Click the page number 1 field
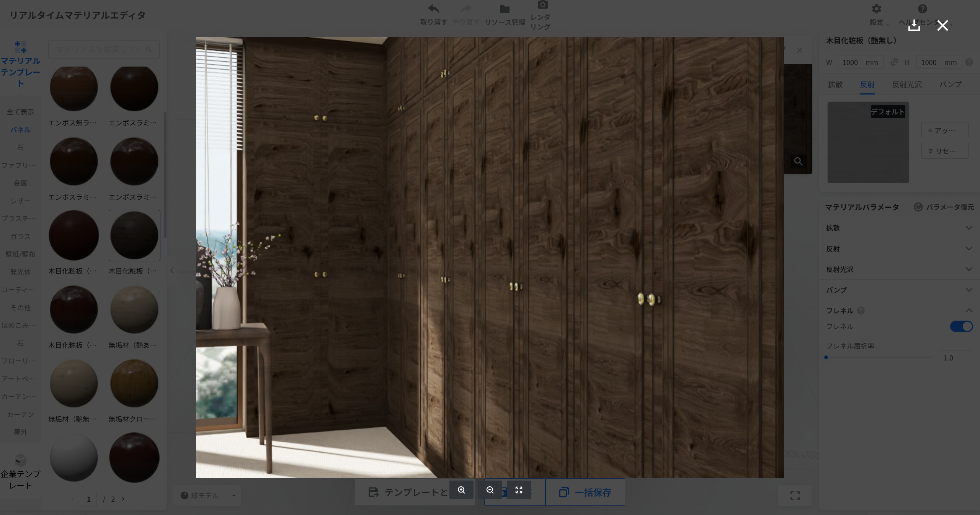 [x=89, y=499]
